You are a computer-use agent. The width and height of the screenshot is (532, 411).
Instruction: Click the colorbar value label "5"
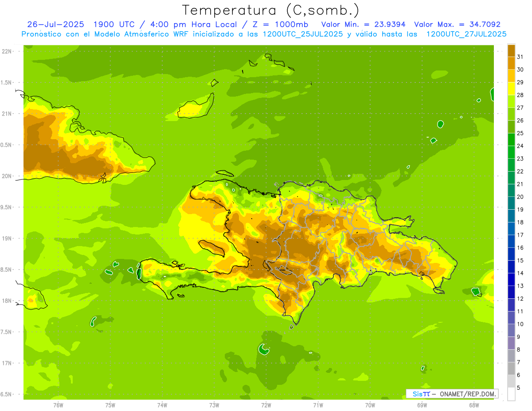[x=519, y=388]
